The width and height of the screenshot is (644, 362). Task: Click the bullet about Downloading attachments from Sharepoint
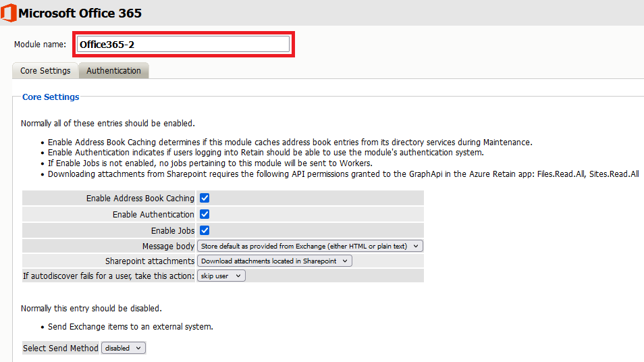tap(344, 174)
